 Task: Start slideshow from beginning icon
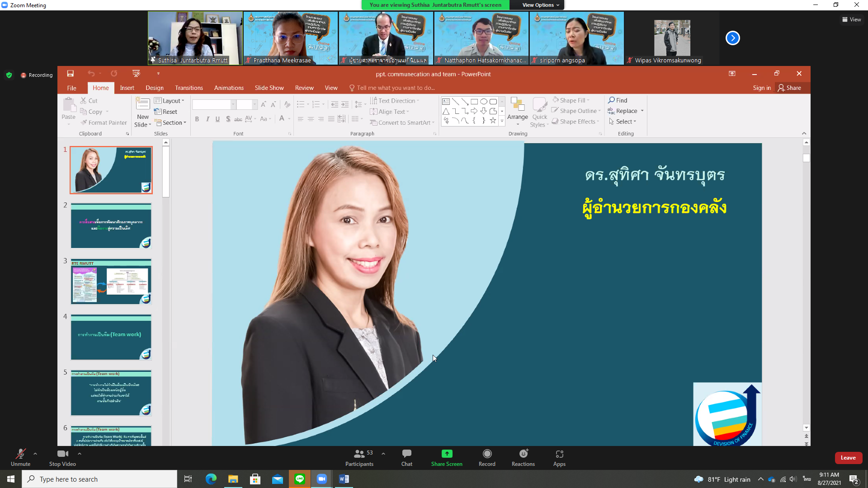tap(136, 74)
